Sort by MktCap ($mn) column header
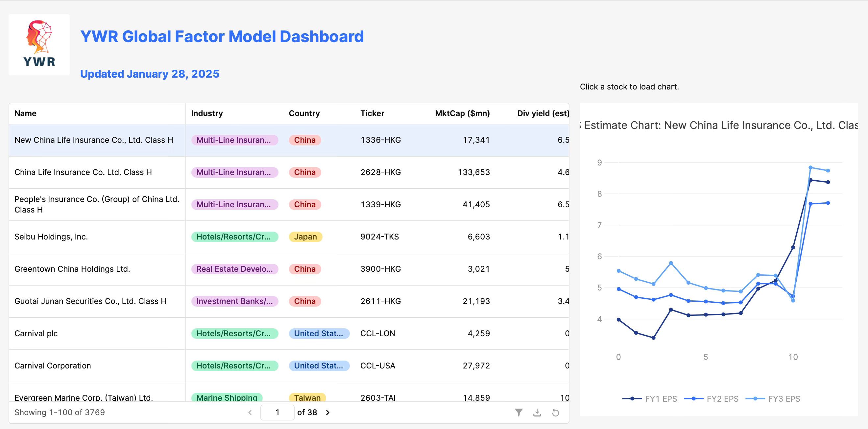868x429 pixels. 462,113
